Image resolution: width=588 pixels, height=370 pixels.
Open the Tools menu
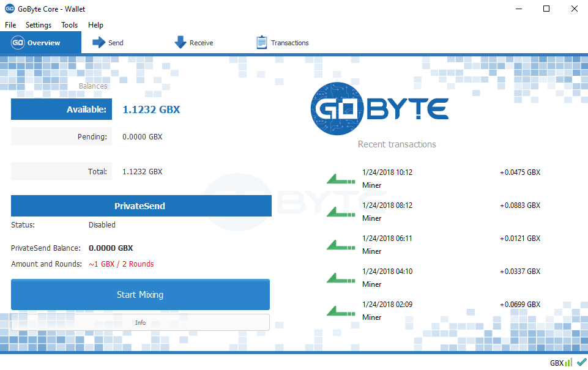pos(69,25)
